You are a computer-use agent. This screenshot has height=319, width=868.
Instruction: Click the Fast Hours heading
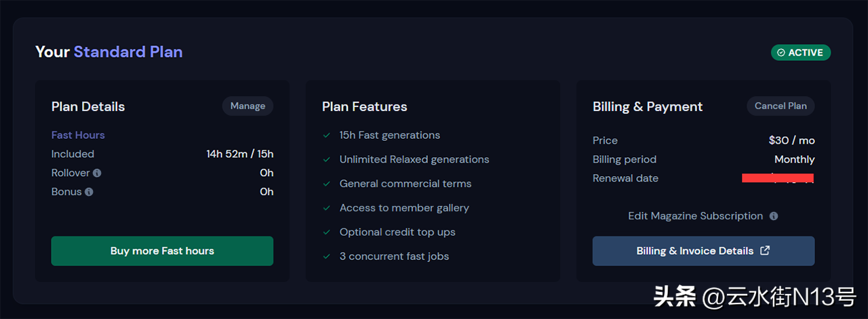pos(78,135)
